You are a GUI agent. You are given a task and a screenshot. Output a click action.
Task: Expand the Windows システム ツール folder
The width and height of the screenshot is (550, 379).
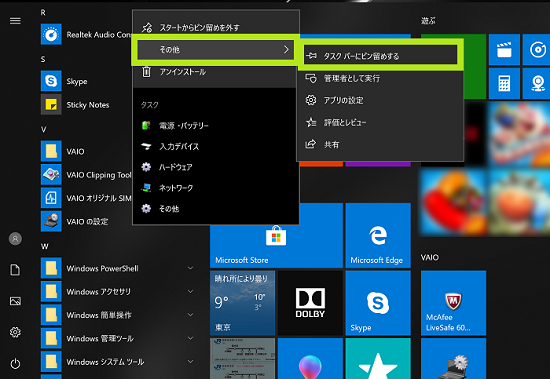(190, 361)
